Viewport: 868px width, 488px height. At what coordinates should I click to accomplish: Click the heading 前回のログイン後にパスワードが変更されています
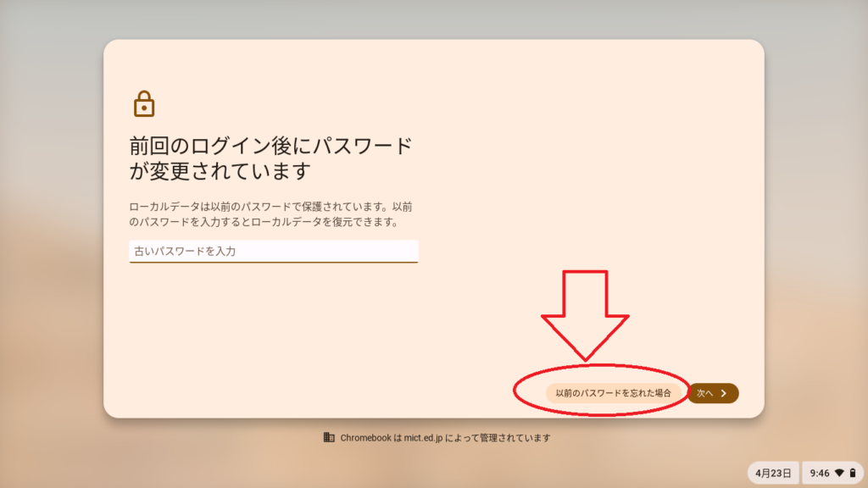point(270,158)
